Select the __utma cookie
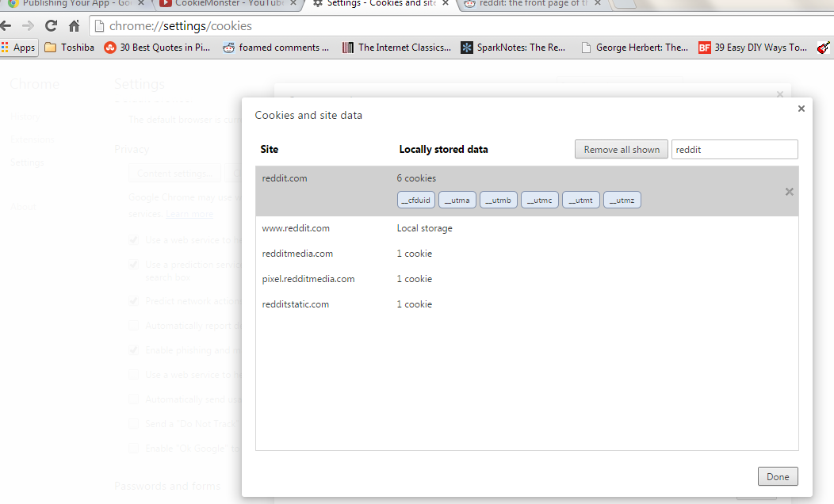Viewport: 834px width, 504px height. pyautogui.click(x=457, y=200)
